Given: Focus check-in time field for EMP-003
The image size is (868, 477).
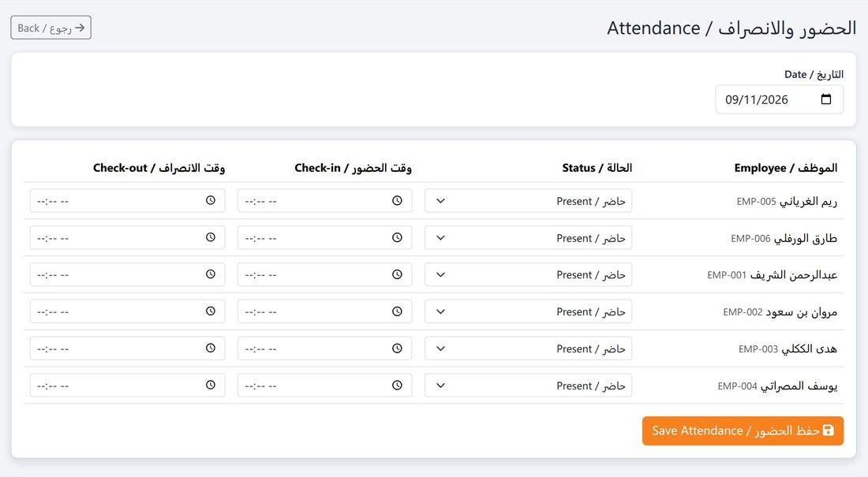Looking at the screenshot, I should (324, 348).
